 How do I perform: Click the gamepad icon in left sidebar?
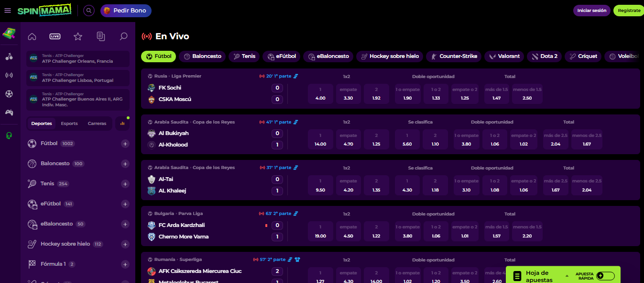tap(9, 113)
